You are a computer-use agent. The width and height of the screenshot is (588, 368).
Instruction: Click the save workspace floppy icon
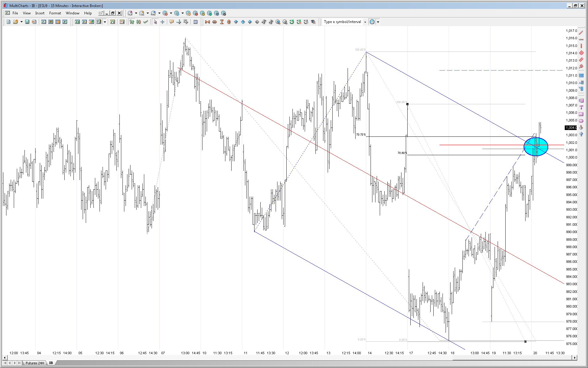[x=27, y=22]
